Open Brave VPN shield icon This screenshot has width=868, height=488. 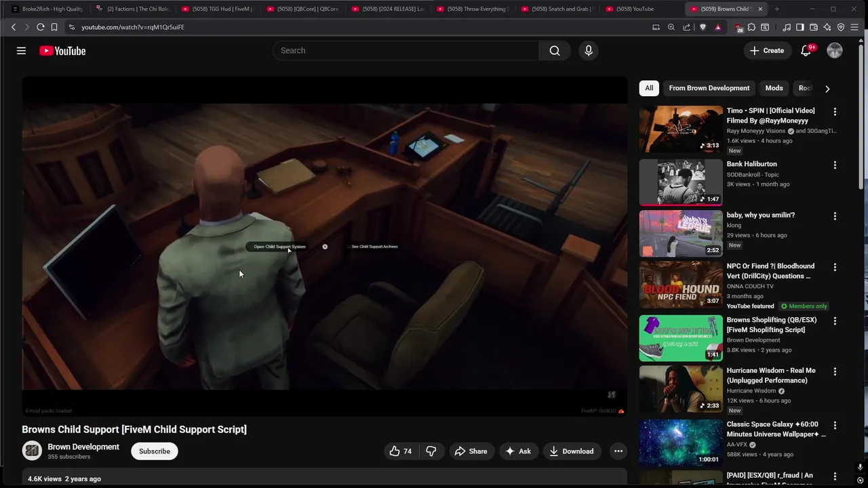[841, 27]
